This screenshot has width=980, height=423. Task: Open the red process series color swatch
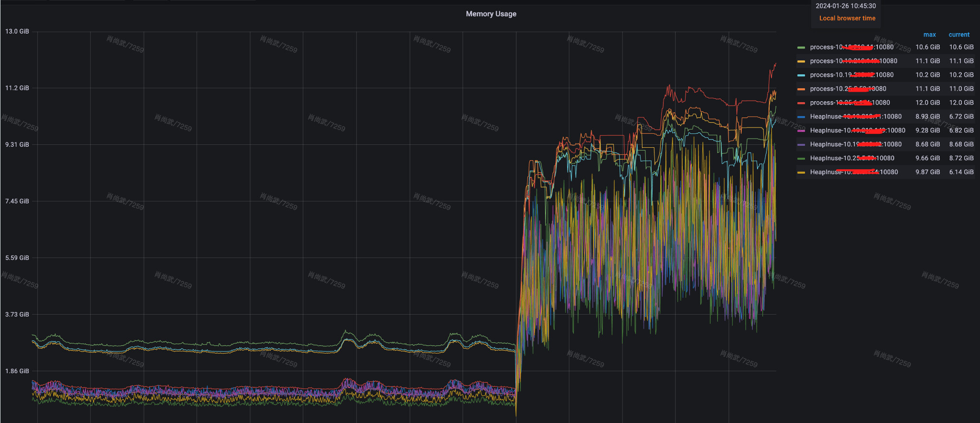(x=801, y=103)
